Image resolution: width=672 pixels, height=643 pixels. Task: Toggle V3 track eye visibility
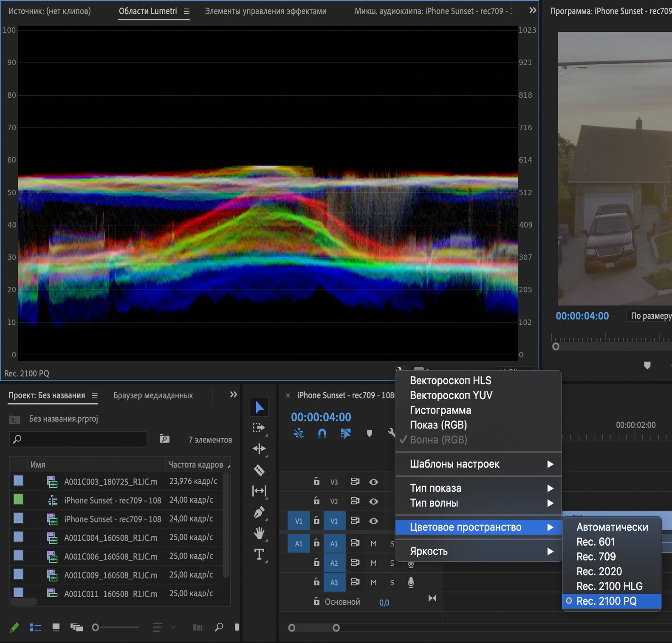point(373,482)
